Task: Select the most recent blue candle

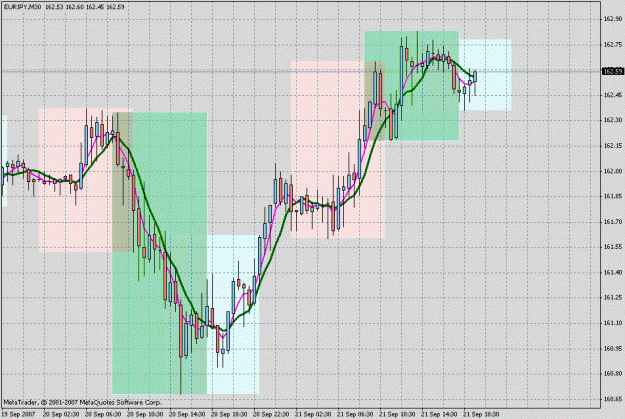Action: pos(475,77)
